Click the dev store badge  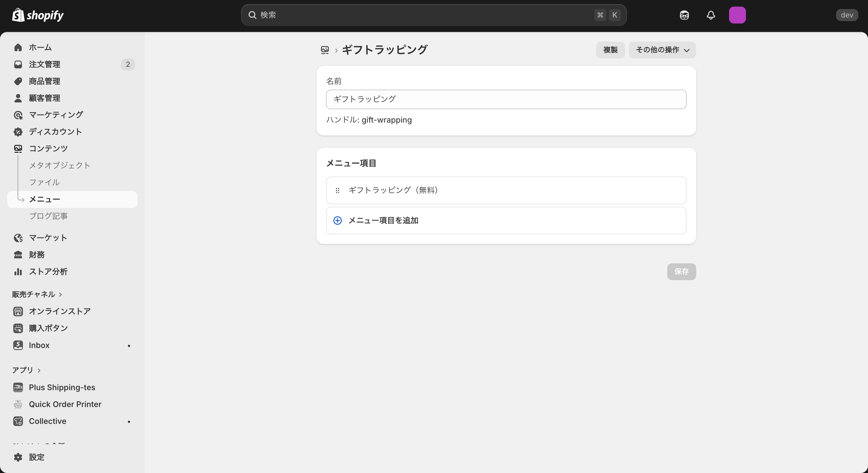pyautogui.click(x=847, y=15)
